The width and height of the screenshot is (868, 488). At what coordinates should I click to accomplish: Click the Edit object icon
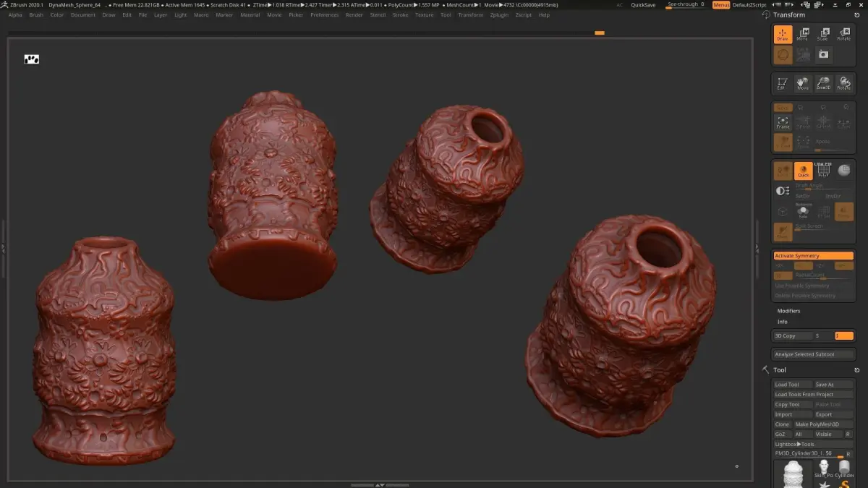tap(782, 83)
